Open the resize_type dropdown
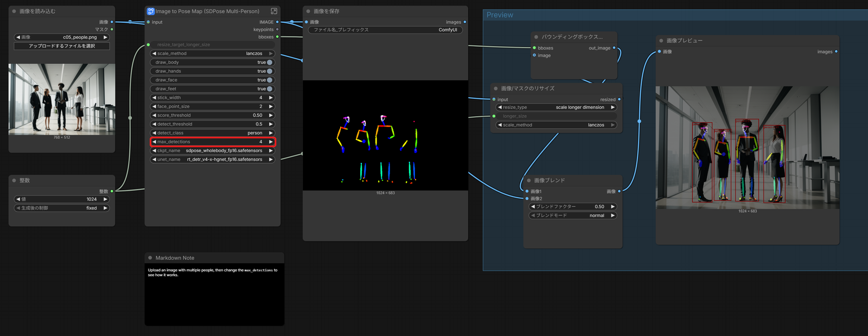 pyautogui.click(x=557, y=107)
